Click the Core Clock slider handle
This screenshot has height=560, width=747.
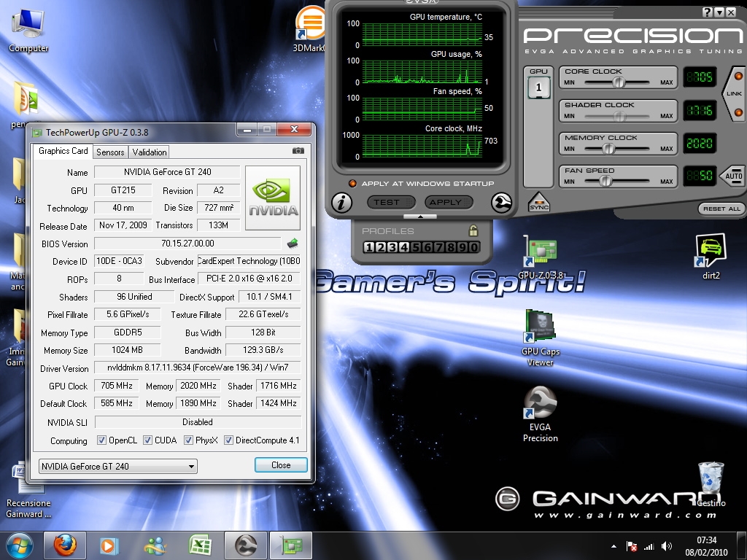tap(619, 82)
